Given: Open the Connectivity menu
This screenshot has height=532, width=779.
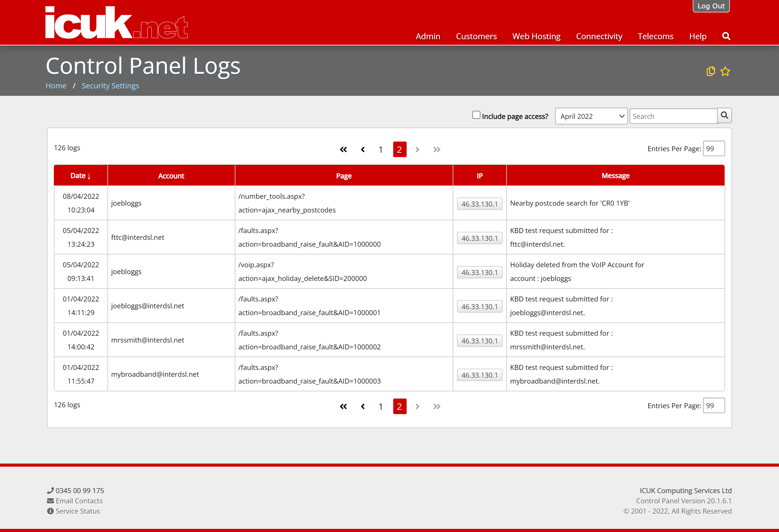Looking at the screenshot, I should pos(599,36).
